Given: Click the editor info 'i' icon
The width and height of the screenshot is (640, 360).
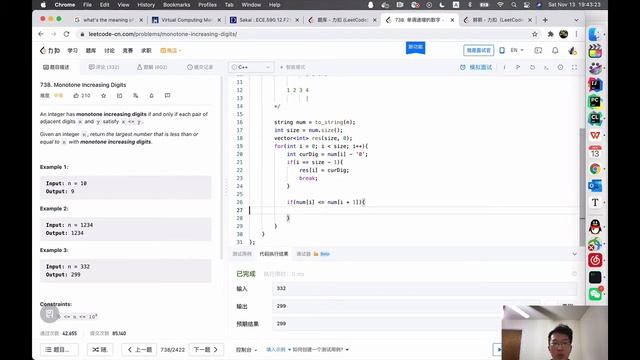Looking at the screenshot, I should (x=504, y=67).
